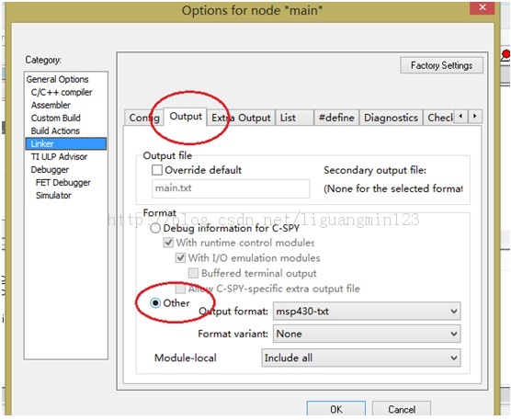Select Linker category
The image size is (511, 420).
click(x=66, y=143)
